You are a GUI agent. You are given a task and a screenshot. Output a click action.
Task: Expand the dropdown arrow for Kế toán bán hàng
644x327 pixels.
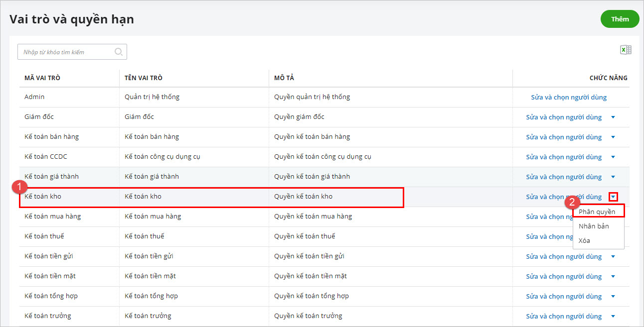(613, 137)
